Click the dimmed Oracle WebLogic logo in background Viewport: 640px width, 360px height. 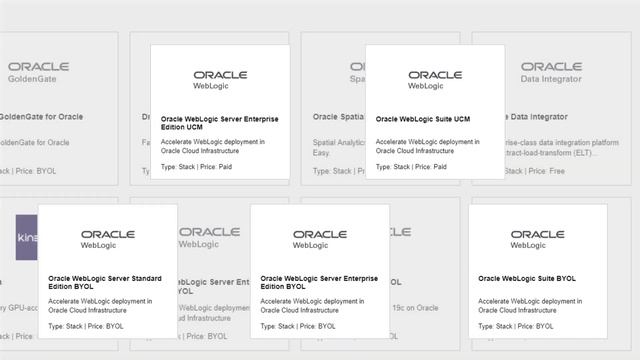[x=209, y=238]
